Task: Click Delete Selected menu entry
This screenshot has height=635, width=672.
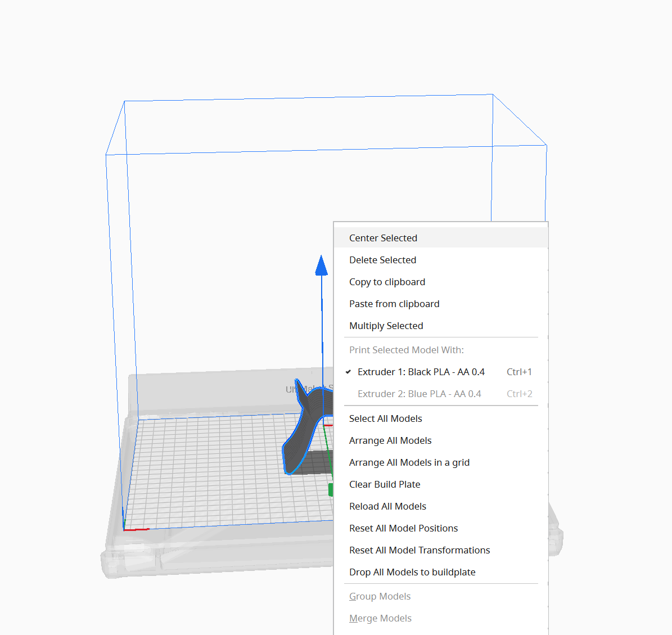Action: click(440, 260)
